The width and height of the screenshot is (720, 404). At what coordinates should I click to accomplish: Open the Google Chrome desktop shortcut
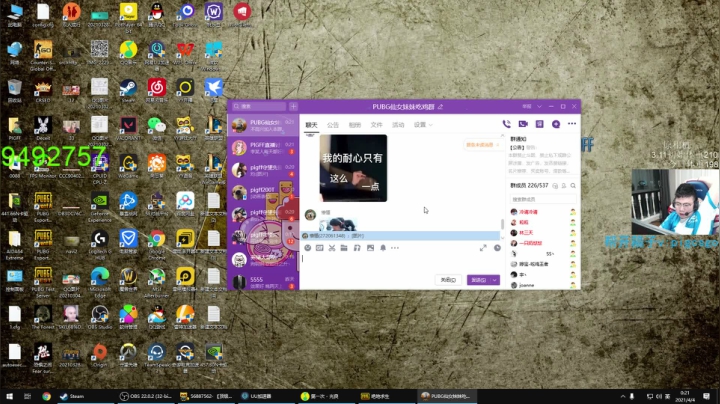tap(157, 243)
